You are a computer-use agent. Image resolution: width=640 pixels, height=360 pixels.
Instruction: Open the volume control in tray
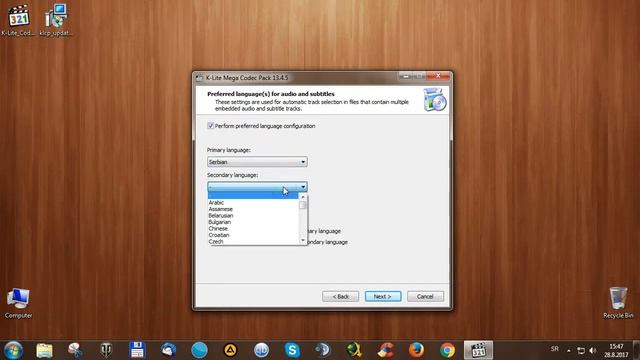click(593, 351)
